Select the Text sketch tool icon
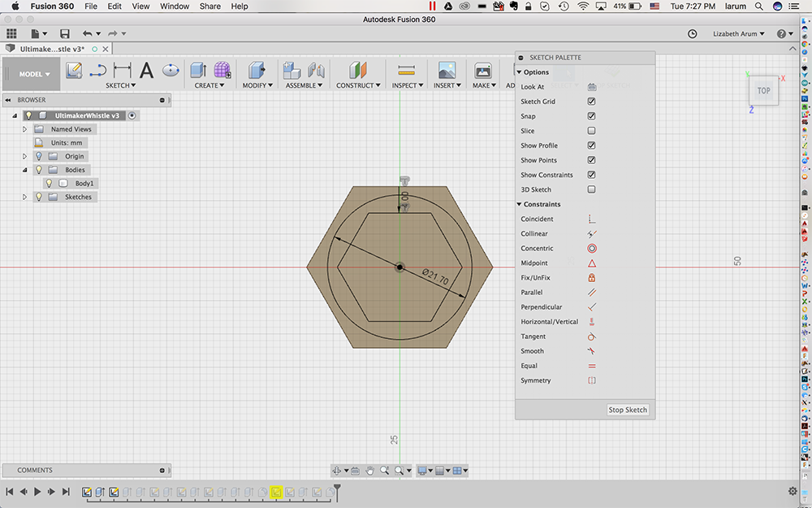Viewport: 812px width, 508px height. [x=146, y=70]
